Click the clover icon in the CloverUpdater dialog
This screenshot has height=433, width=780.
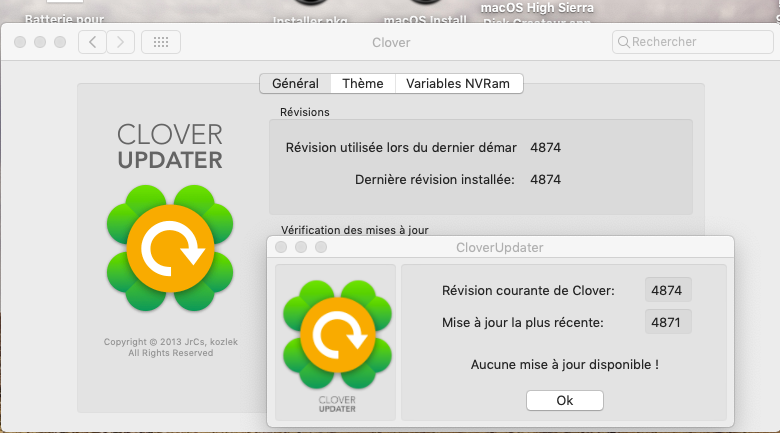point(337,334)
